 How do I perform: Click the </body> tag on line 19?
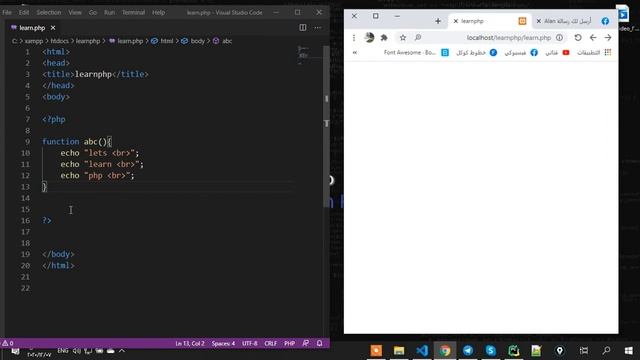[x=58, y=254]
